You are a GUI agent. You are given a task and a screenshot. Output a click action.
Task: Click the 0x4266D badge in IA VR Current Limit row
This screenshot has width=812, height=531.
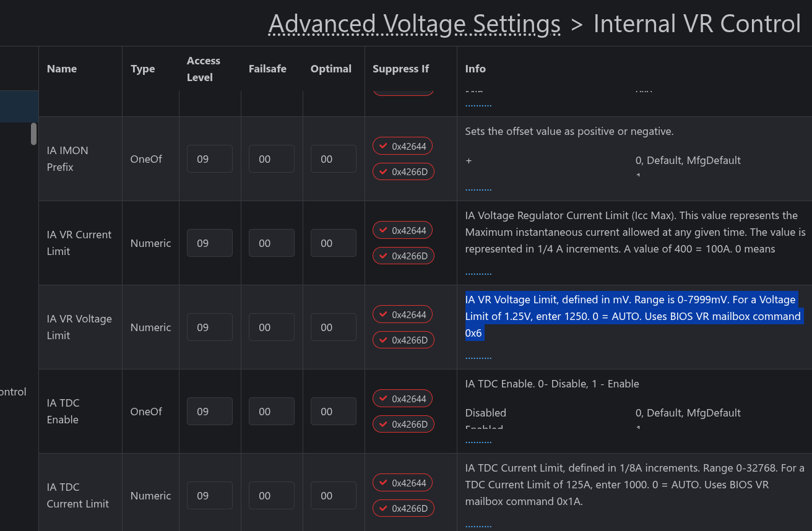click(404, 256)
